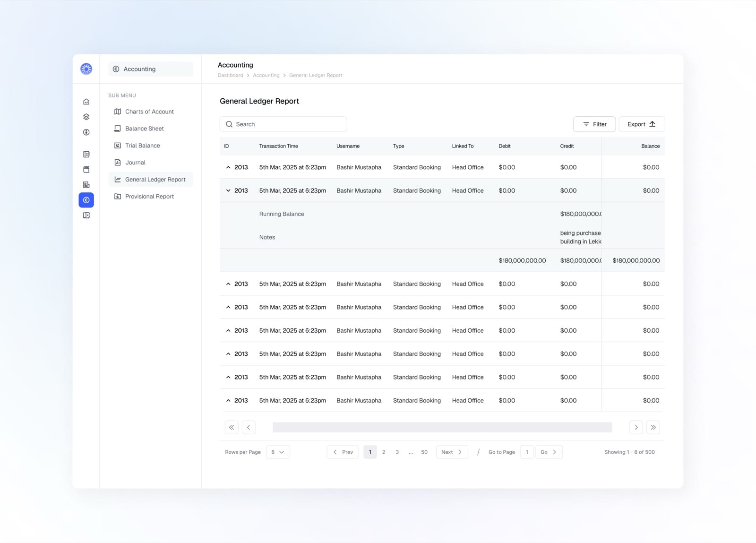Screen dimensions: 756x543
Task: Focus the Go to Page number field
Action: coord(527,452)
